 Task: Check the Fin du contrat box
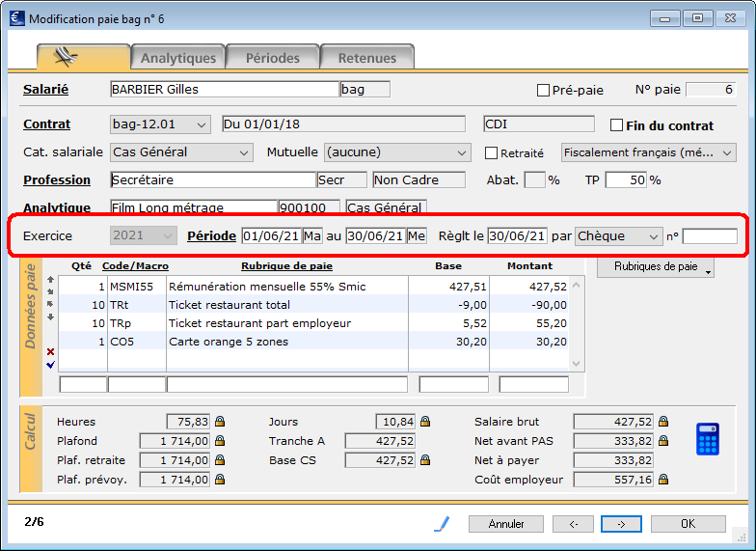(x=616, y=125)
